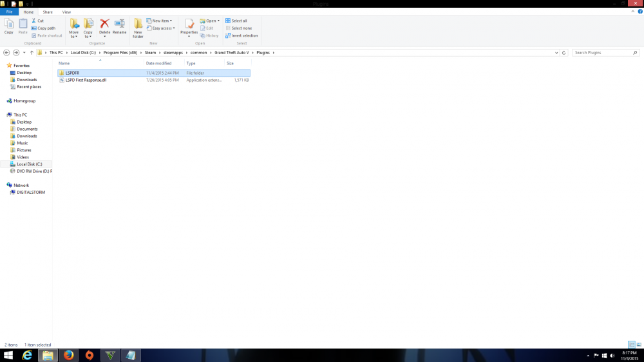The image size is (644, 362).
Task: Go to steamapps in breadcrumb
Action: (173, 53)
